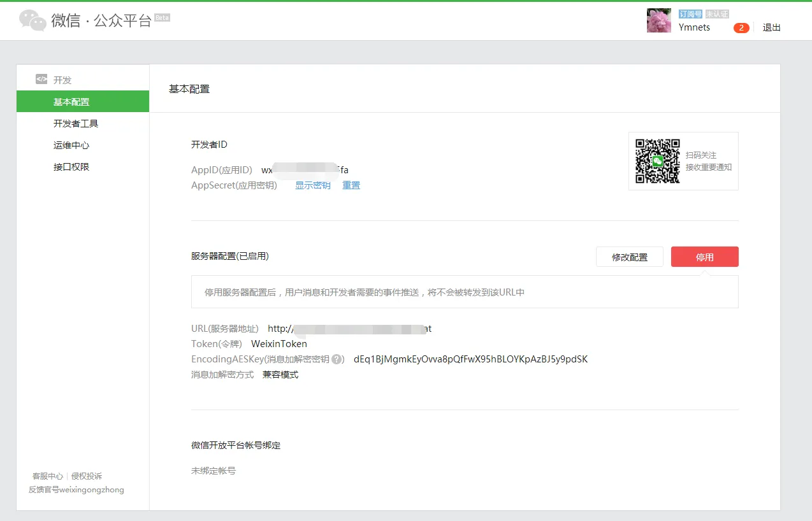Click the 修改配置 button

(630, 257)
